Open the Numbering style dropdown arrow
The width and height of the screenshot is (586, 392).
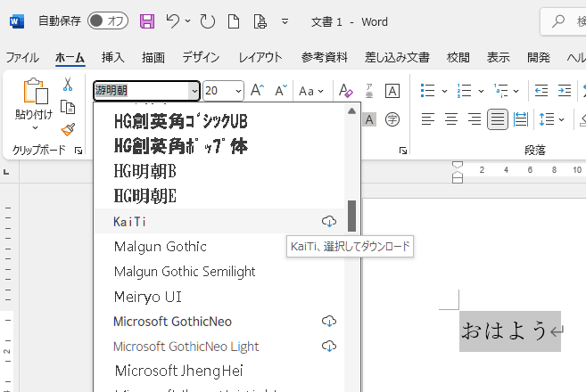coord(481,91)
